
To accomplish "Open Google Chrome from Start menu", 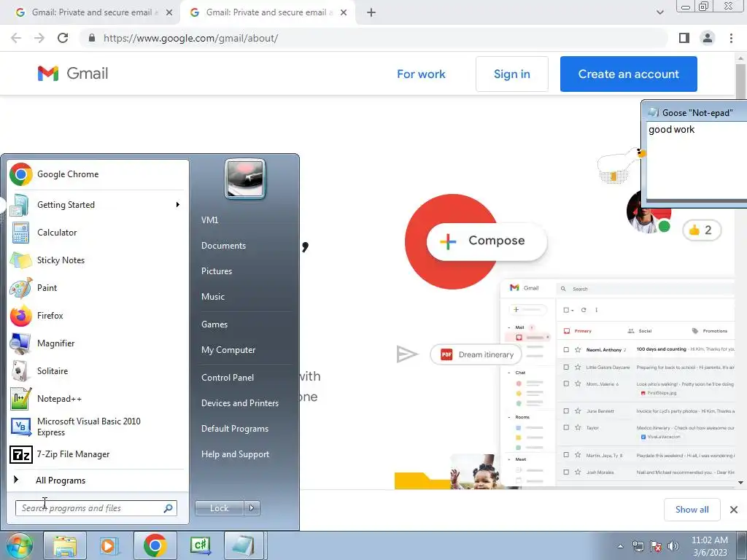I will 98,174.
